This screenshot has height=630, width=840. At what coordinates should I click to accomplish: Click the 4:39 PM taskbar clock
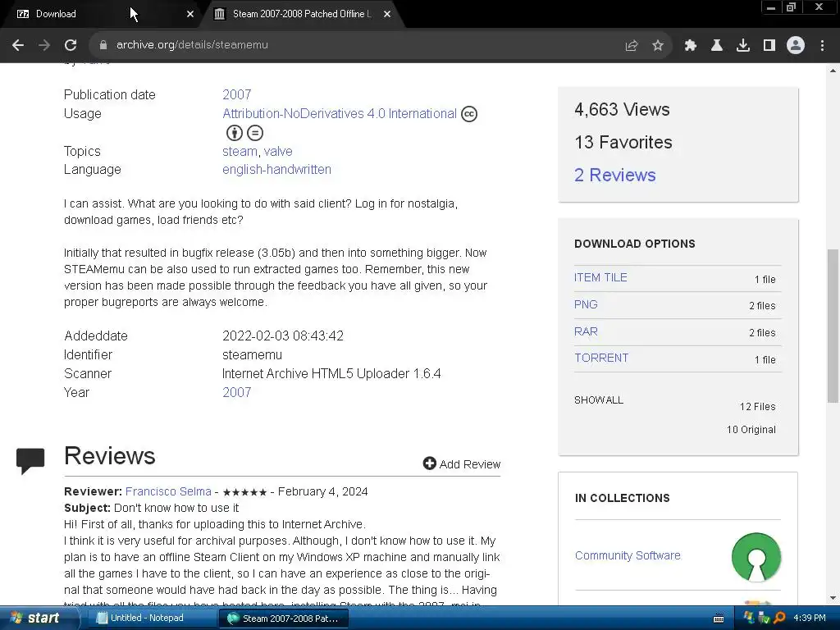click(x=810, y=619)
